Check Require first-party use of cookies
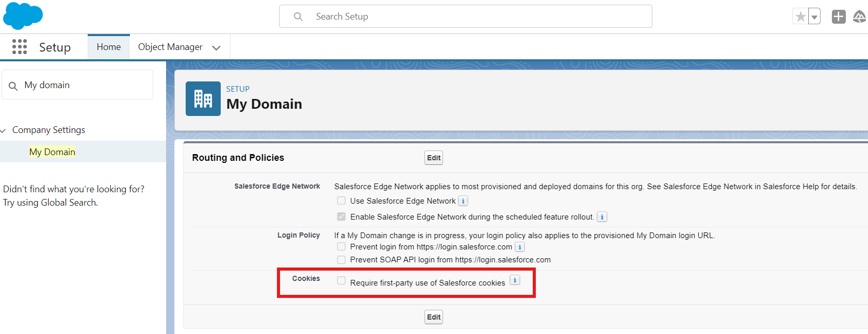868x334 pixels. click(x=341, y=280)
